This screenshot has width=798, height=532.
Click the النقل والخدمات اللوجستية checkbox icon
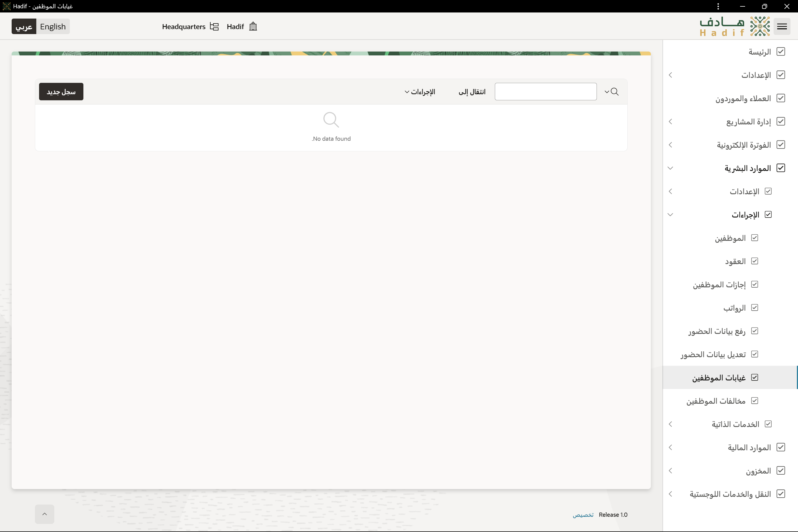click(x=781, y=494)
